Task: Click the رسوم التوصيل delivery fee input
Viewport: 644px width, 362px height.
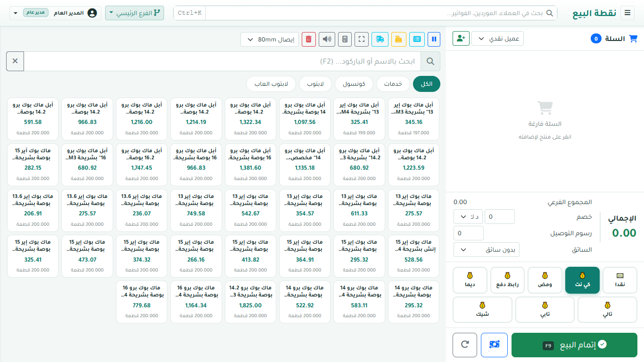Action: click(x=469, y=233)
